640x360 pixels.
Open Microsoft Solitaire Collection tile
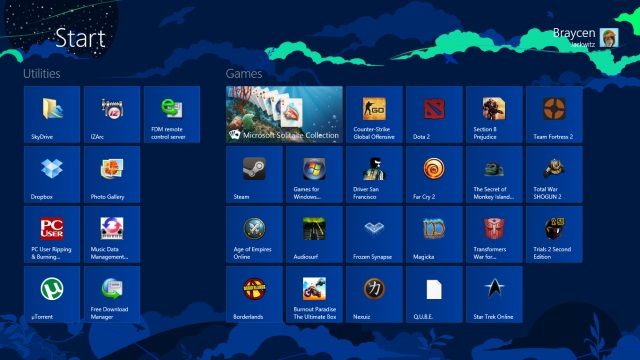point(284,114)
